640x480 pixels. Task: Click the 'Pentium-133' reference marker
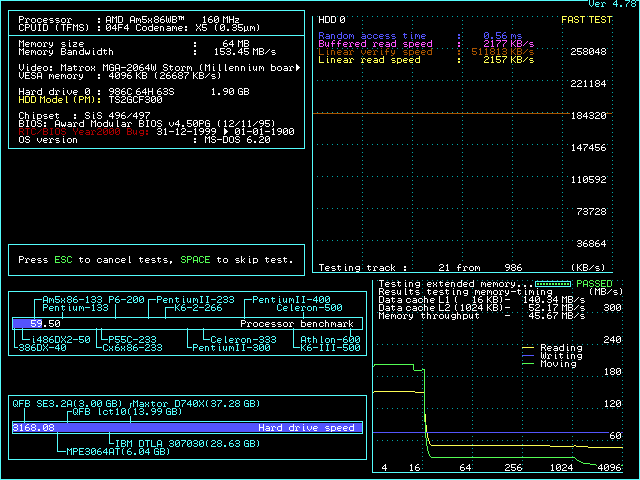(76, 308)
